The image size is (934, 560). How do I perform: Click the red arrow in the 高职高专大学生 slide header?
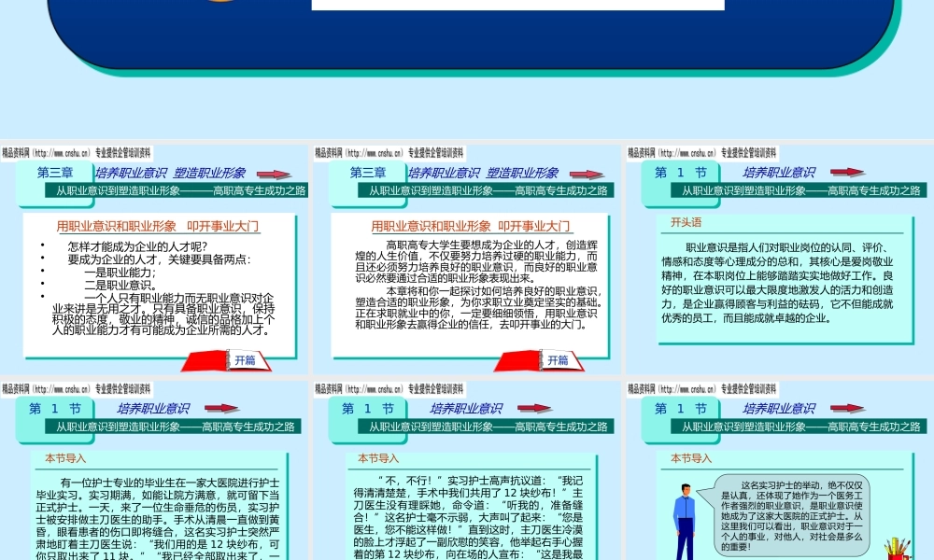coord(587,175)
